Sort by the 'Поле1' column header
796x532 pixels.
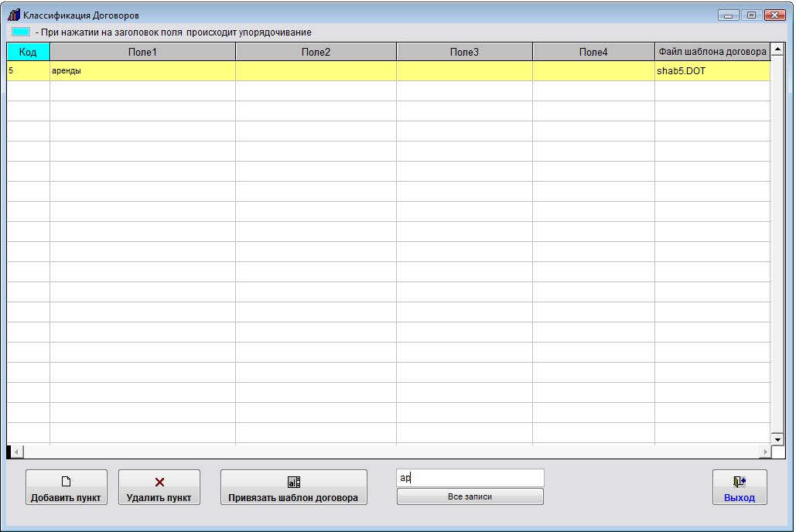tap(142, 52)
